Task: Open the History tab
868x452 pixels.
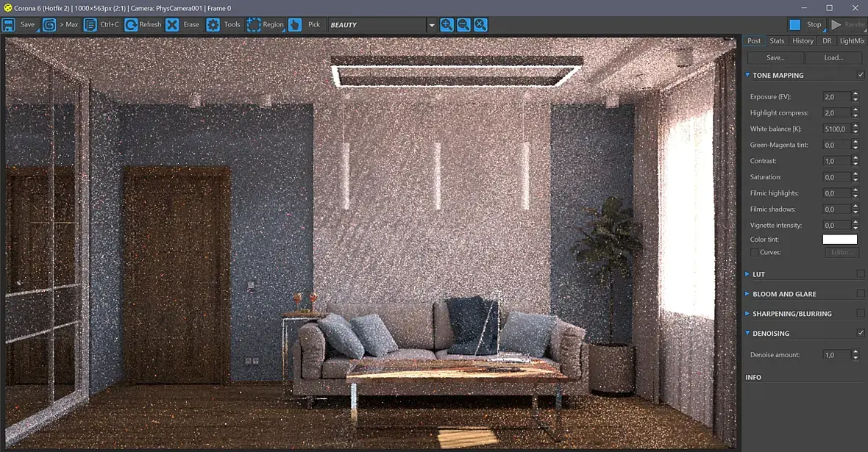Action: pyautogui.click(x=803, y=41)
